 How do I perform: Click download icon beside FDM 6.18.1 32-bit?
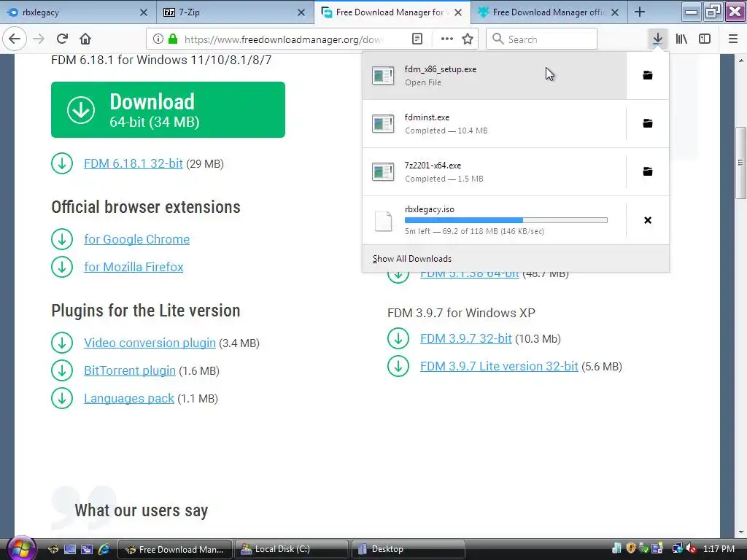62,163
